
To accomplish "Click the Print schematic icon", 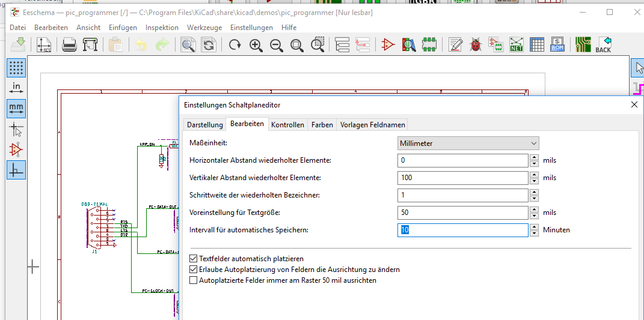I will tap(69, 44).
